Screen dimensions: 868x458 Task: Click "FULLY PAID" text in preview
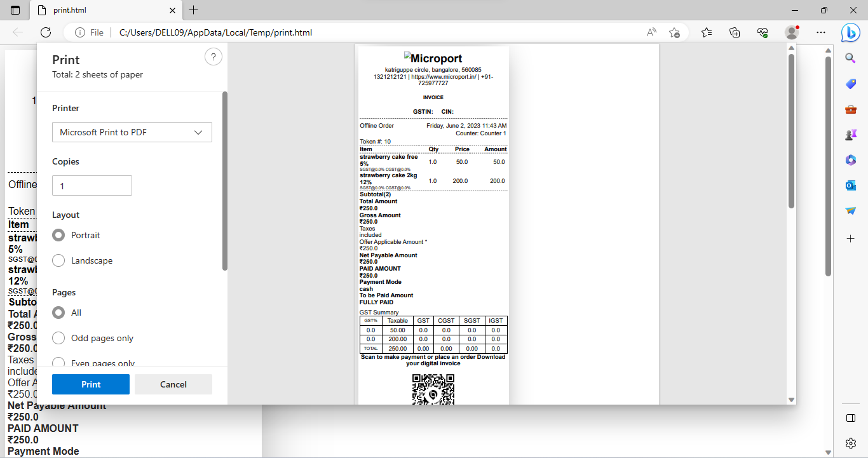tap(377, 302)
